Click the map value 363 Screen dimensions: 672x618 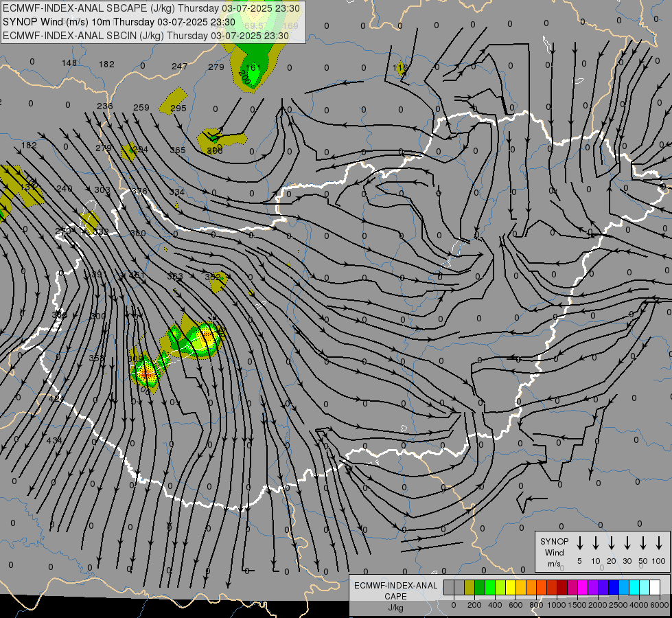175,277
